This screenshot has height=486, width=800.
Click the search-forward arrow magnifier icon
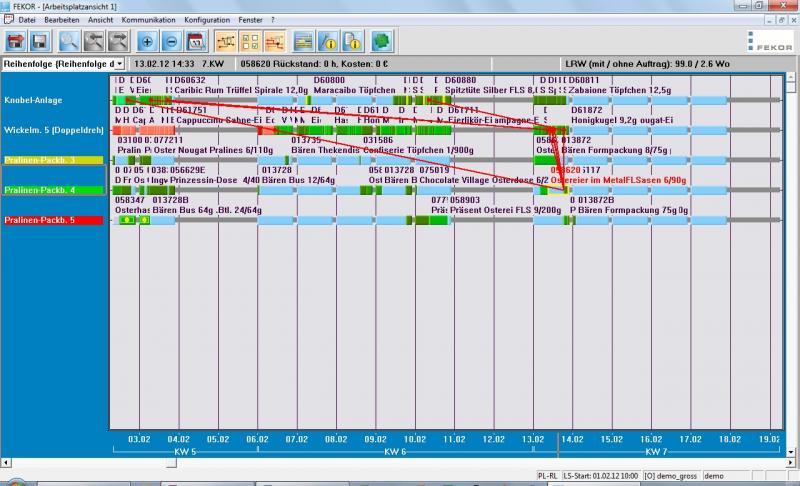pos(118,41)
